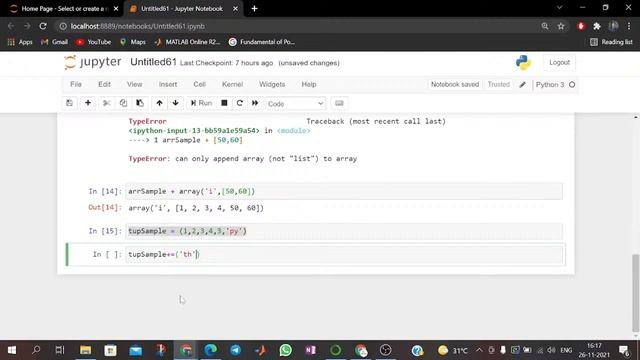Open the Kernel menu

click(x=232, y=84)
